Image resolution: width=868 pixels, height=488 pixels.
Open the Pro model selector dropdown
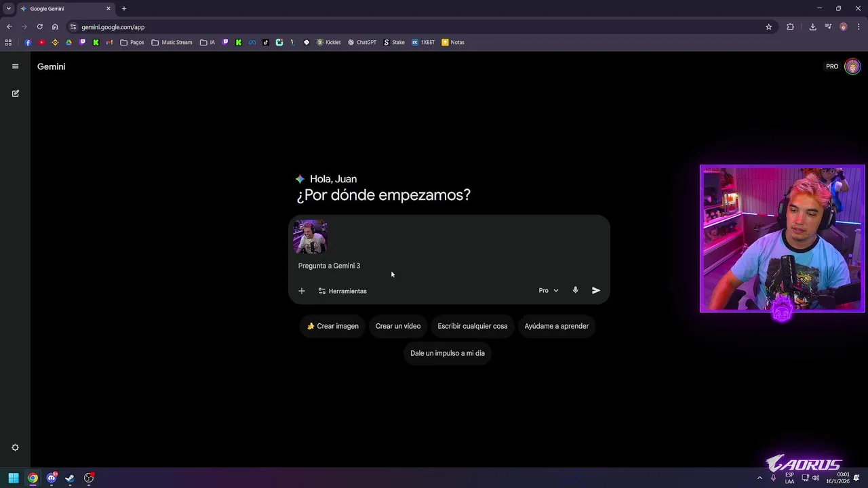[x=549, y=291]
